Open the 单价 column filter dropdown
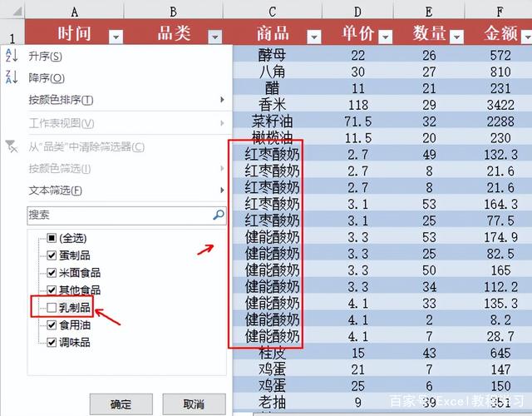This screenshot has height=416, width=532. coord(386,37)
